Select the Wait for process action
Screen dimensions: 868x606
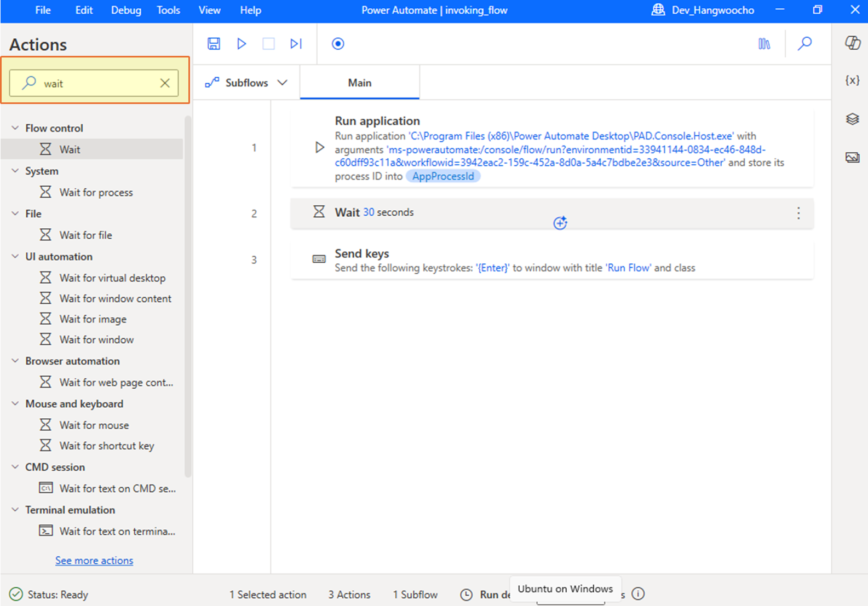[x=92, y=192]
